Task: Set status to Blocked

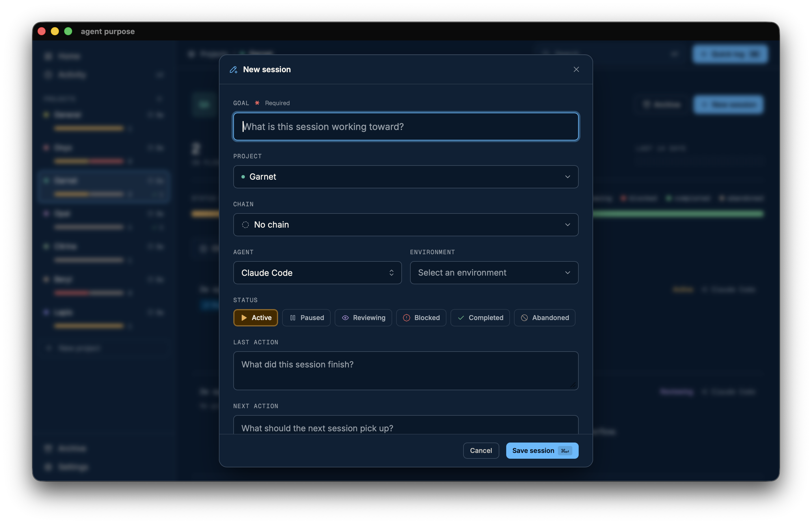Action: pyautogui.click(x=421, y=317)
